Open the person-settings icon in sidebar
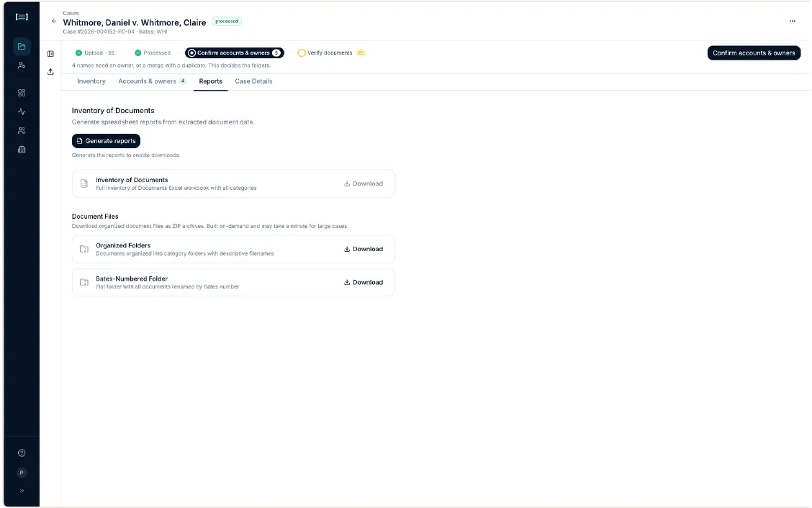Screen dimensions: 812x508 coord(21,65)
